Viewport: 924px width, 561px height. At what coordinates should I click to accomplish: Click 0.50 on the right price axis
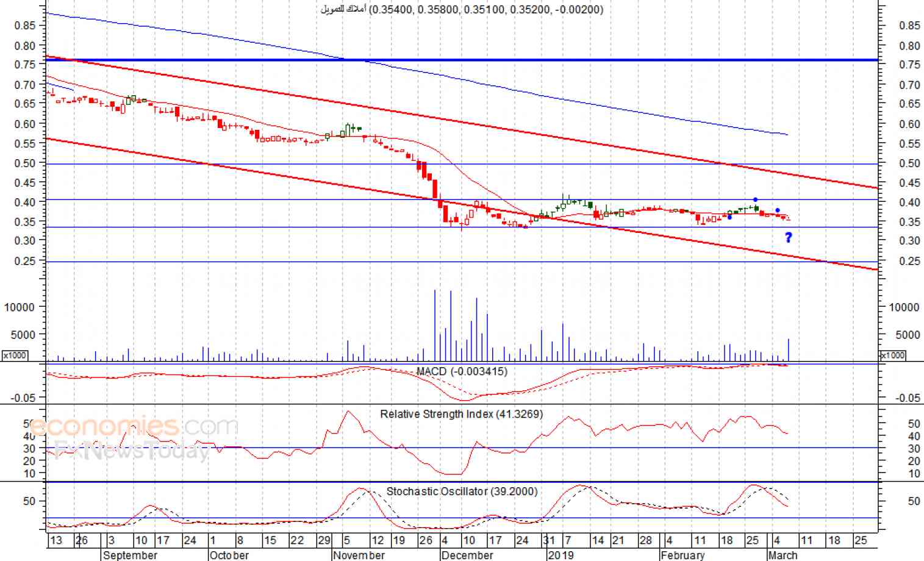[x=909, y=163]
